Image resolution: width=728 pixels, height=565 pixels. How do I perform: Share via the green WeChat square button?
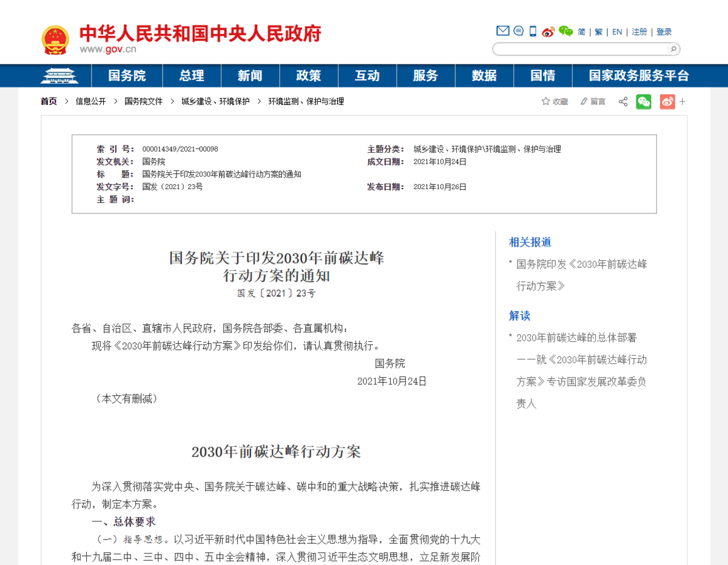pyautogui.click(x=643, y=102)
